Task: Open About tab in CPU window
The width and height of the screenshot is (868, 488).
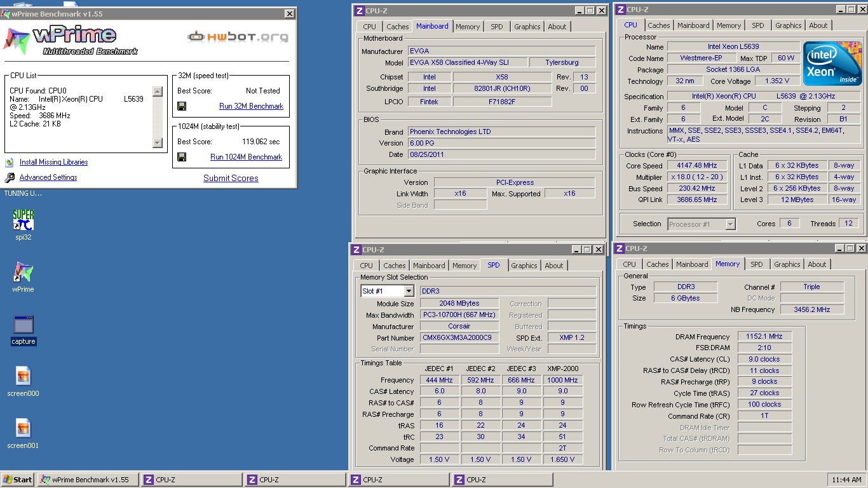Action: tap(818, 25)
